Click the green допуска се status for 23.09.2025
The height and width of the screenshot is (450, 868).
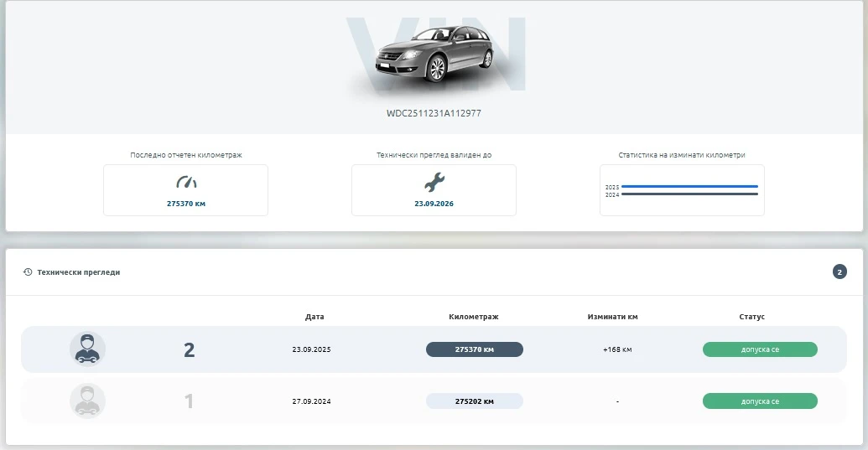pyautogui.click(x=760, y=349)
